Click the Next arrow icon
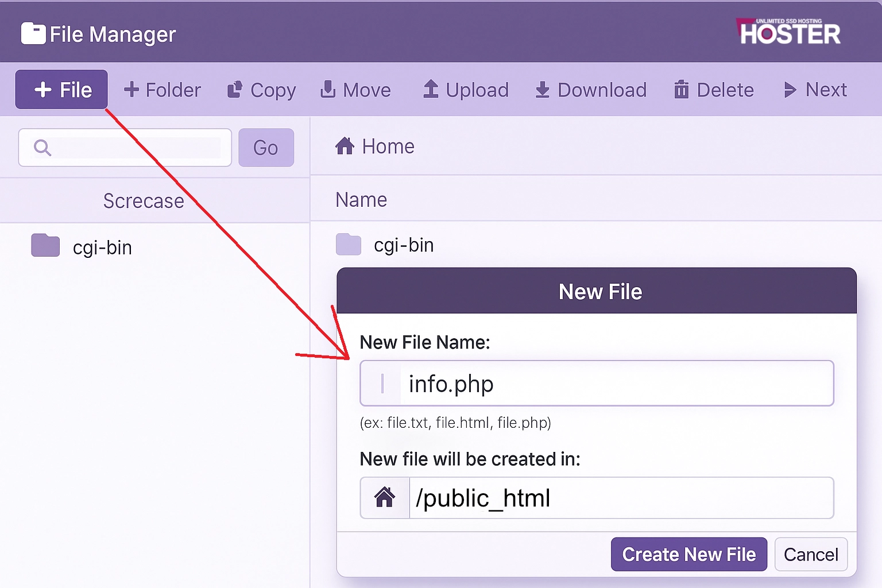 pyautogui.click(x=790, y=90)
